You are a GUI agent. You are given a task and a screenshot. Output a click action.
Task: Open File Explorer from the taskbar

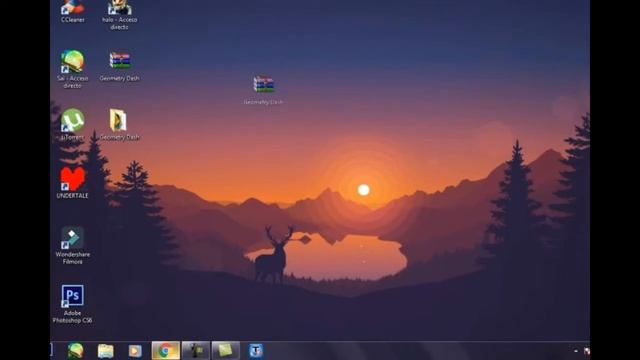105,351
